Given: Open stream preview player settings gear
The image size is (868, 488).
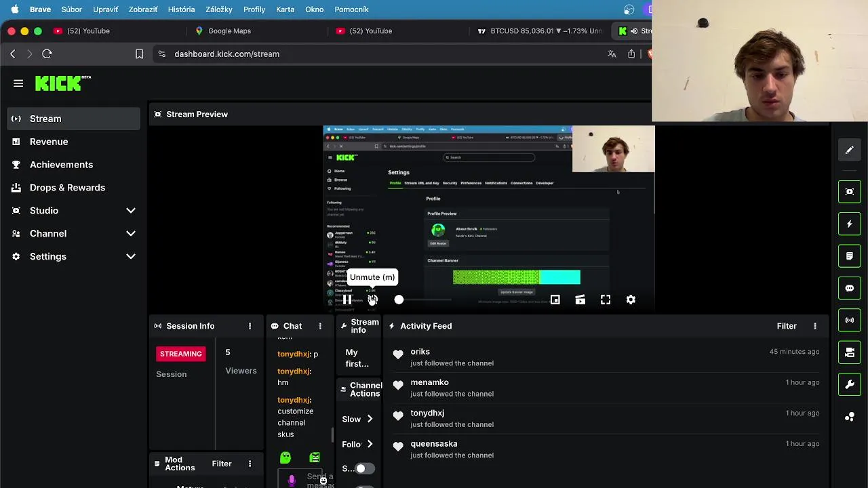Looking at the screenshot, I should [x=631, y=300].
